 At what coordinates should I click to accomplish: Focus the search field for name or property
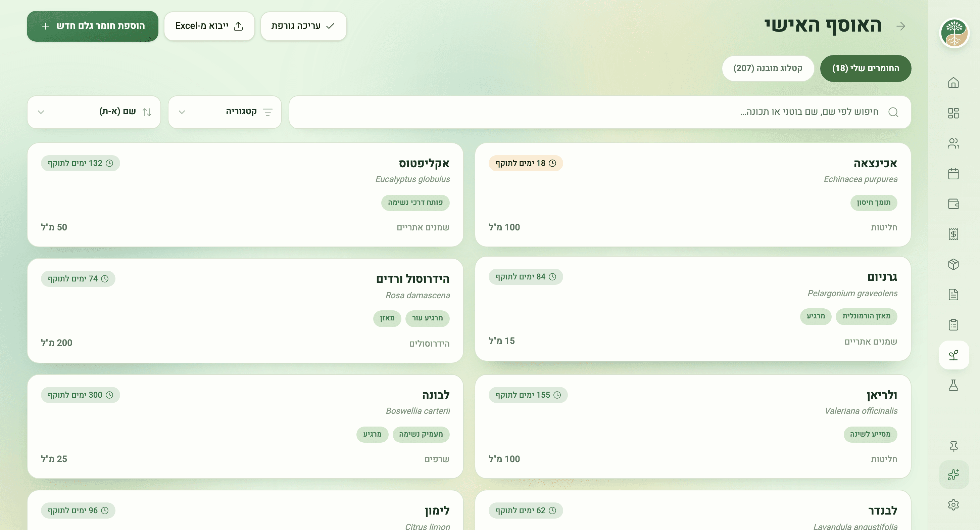[x=600, y=112]
